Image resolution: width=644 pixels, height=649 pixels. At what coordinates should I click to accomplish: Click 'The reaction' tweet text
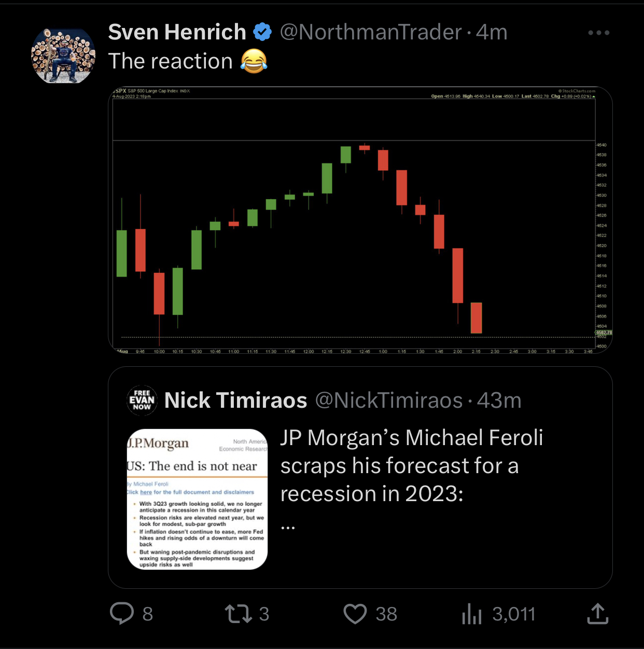point(170,61)
